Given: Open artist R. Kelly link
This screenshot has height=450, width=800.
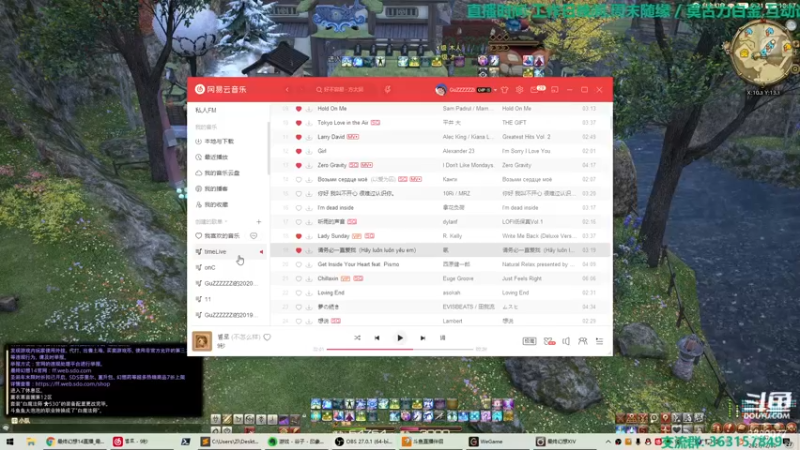Looking at the screenshot, I should (x=452, y=236).
